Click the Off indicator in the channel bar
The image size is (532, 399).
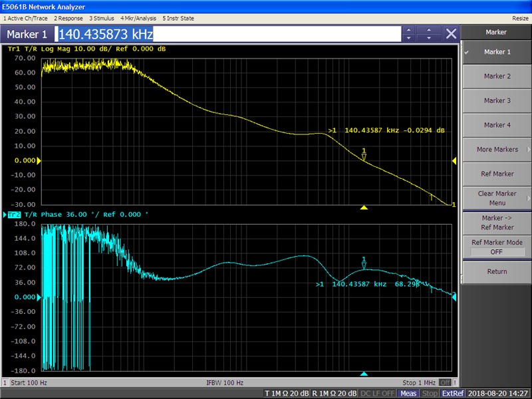point(445,383)
